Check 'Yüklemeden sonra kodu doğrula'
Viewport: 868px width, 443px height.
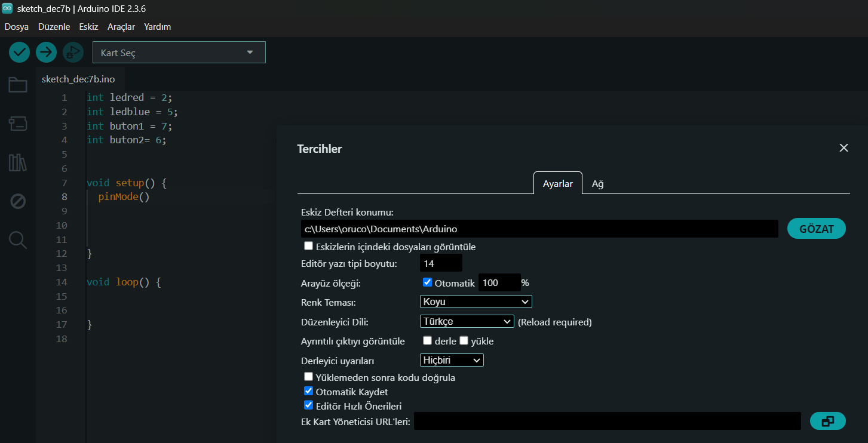click(x=308, y=377)
